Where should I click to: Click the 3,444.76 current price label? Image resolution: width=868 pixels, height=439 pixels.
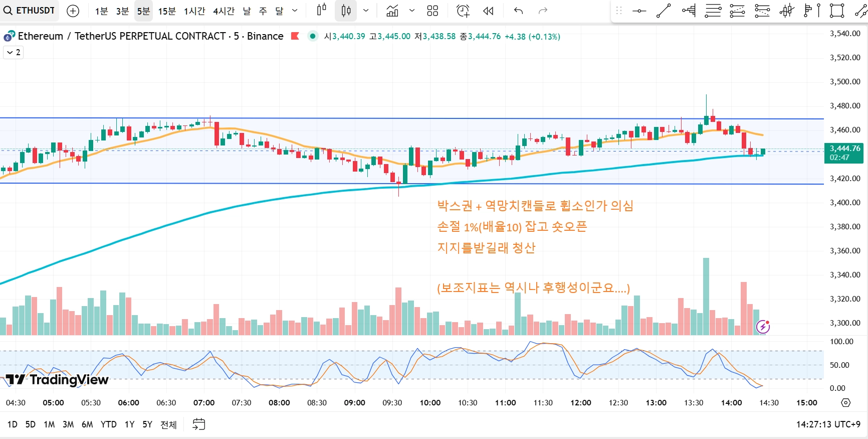(844, 153)
